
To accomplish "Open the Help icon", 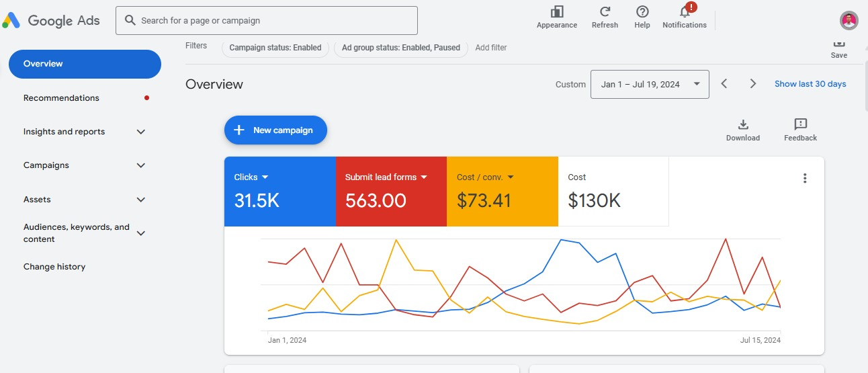I will (642, 12).
